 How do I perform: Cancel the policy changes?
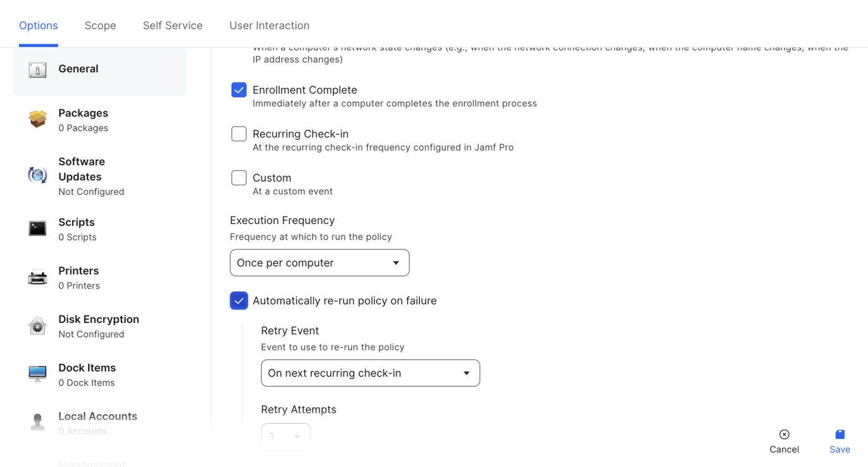tap(784, 442)
